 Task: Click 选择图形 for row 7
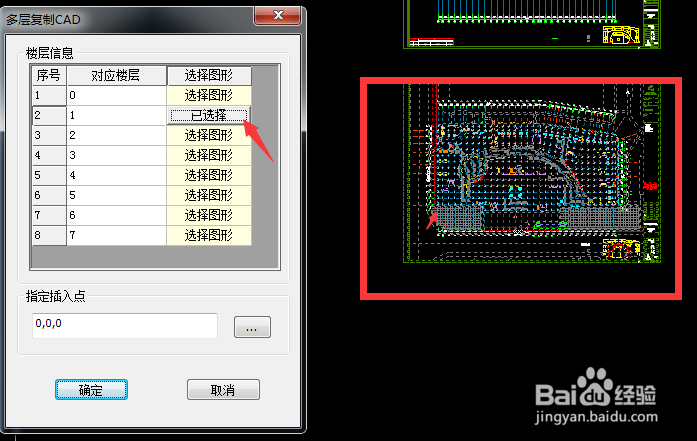pyautogui.click(x=209, y=215)
